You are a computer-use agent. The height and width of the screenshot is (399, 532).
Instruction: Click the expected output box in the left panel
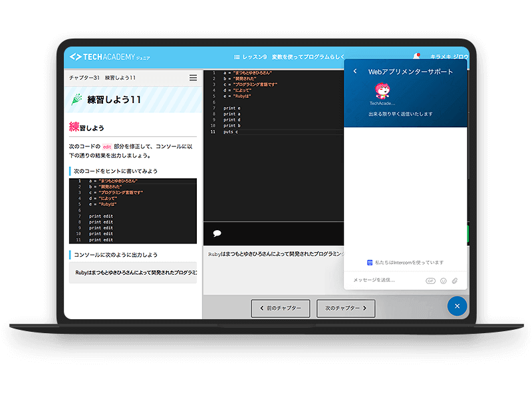point(133,273)
